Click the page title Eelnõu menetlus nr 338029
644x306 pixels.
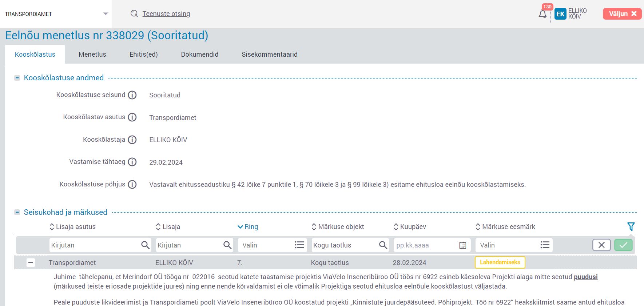coord(107,35)
